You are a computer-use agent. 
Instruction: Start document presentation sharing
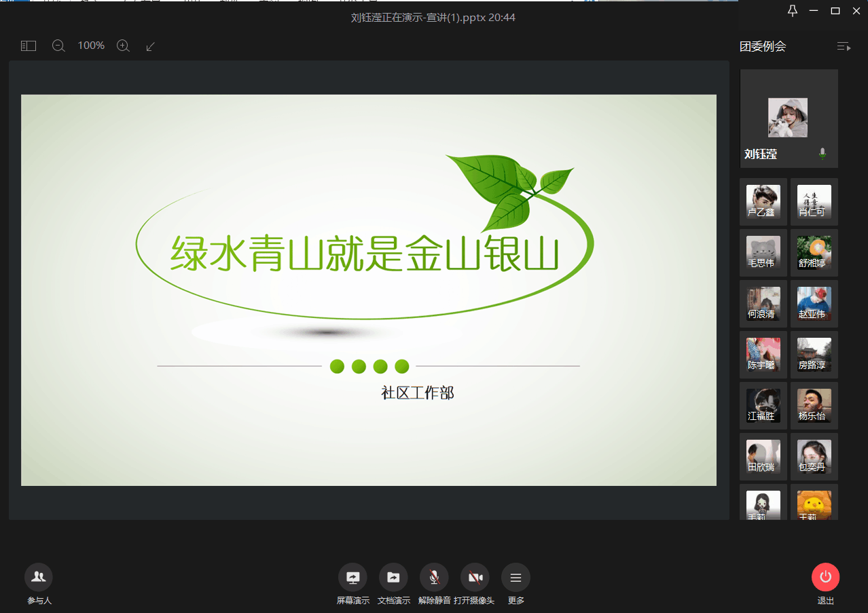tap(393, 578)
